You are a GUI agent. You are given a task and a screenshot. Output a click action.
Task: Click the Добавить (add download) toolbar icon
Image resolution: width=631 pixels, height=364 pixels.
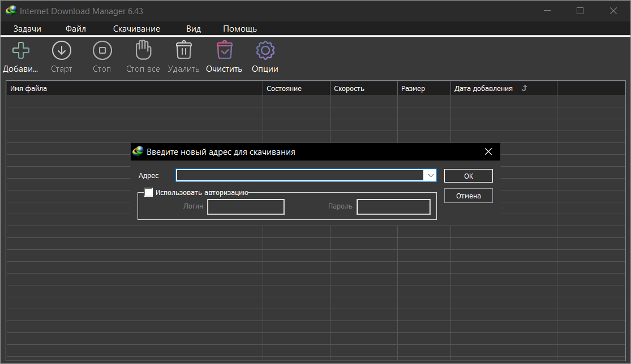20,51
